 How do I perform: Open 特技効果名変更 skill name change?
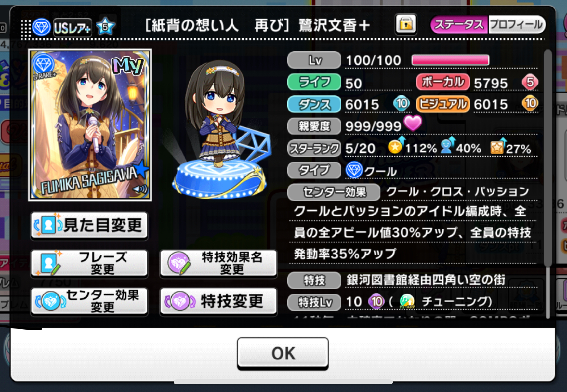(x=218, y=263)
